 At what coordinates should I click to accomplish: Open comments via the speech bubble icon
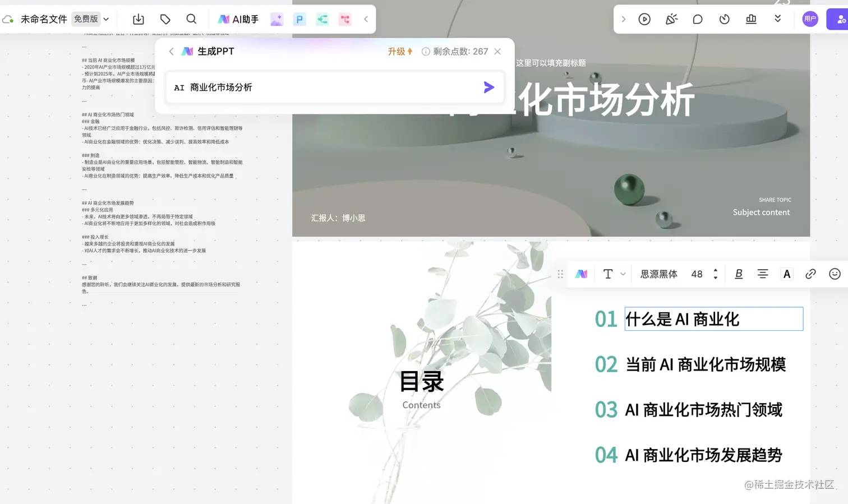click(697, 19)
